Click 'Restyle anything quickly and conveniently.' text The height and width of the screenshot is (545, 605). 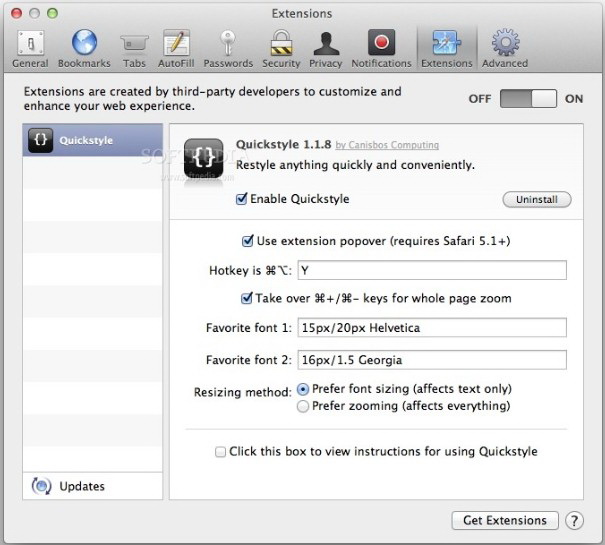pyautogui.click(x=355, y=165)
